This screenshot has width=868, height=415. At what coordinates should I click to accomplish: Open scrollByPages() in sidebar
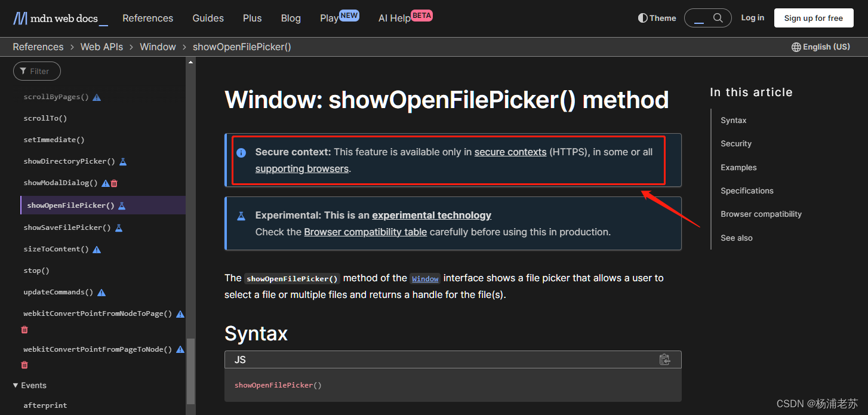56,97
